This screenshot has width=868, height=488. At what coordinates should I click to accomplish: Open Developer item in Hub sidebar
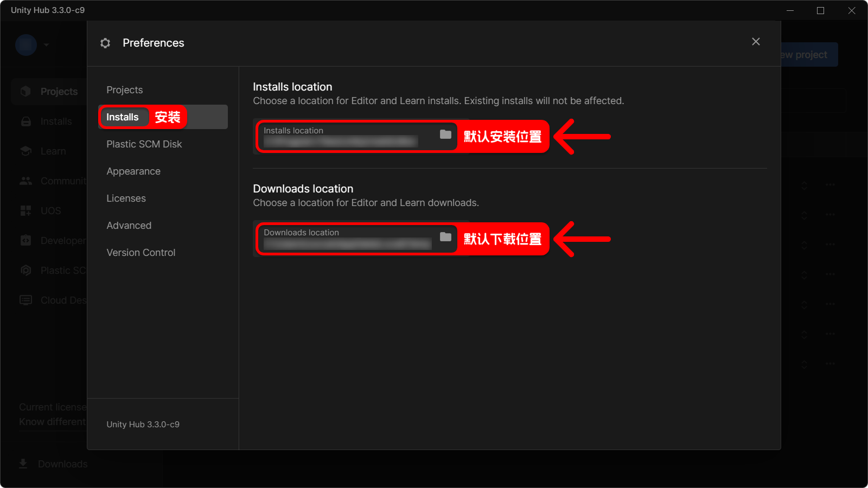coord(49,241)
